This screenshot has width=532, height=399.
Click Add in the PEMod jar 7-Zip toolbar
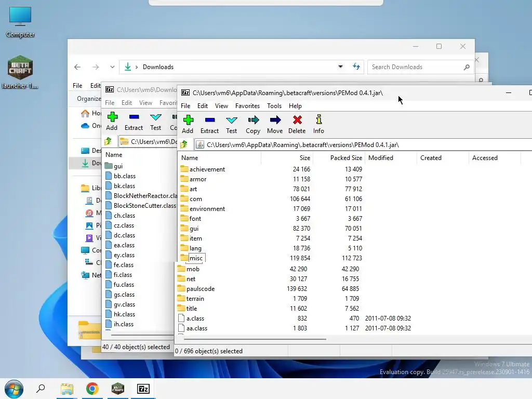coord(188,124)
